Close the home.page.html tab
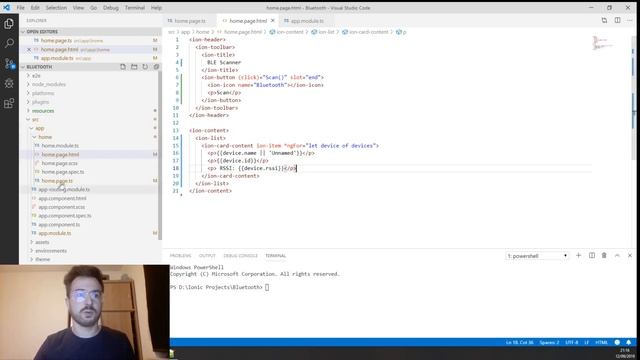The image size is (640, 360). [273, 20]
